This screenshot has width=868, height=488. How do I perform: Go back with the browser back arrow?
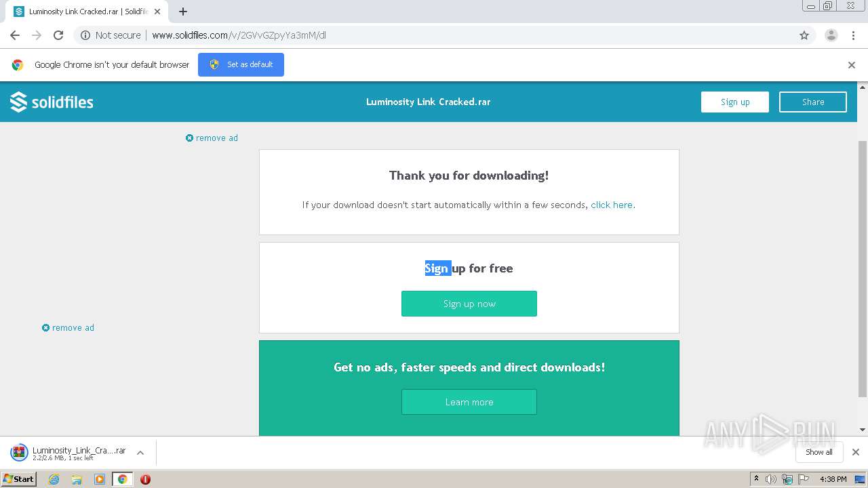15,35
